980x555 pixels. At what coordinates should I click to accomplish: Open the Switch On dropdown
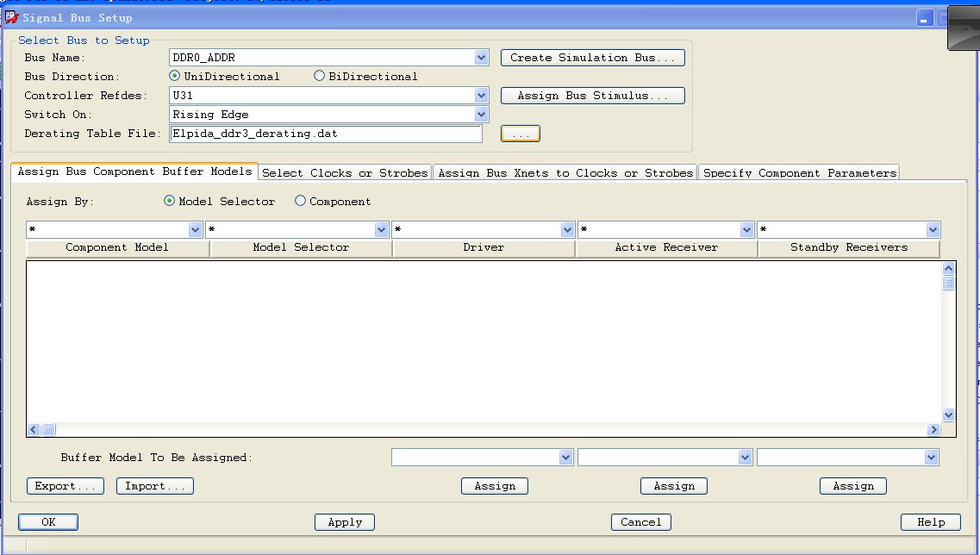pos(481,115)
